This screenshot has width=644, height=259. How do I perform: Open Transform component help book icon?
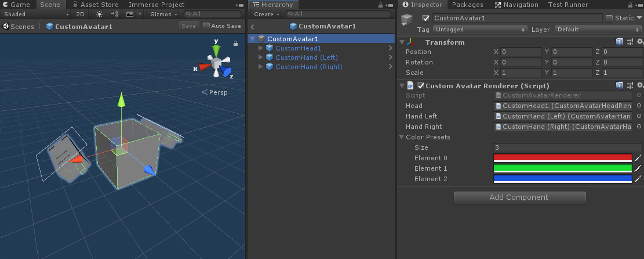619,42
